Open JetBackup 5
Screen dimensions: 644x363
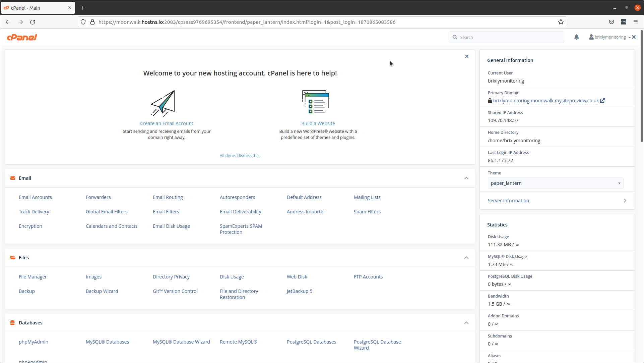[x=300, y=291]
